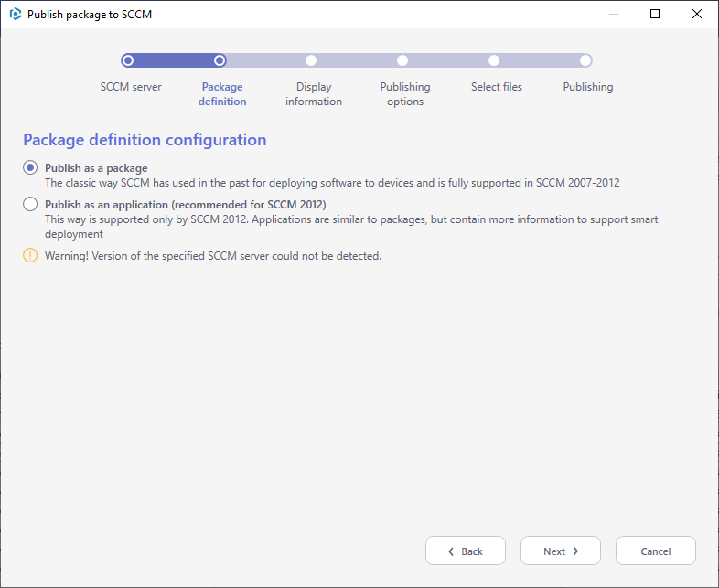Click the SCCM server step label

click(131, 87)
